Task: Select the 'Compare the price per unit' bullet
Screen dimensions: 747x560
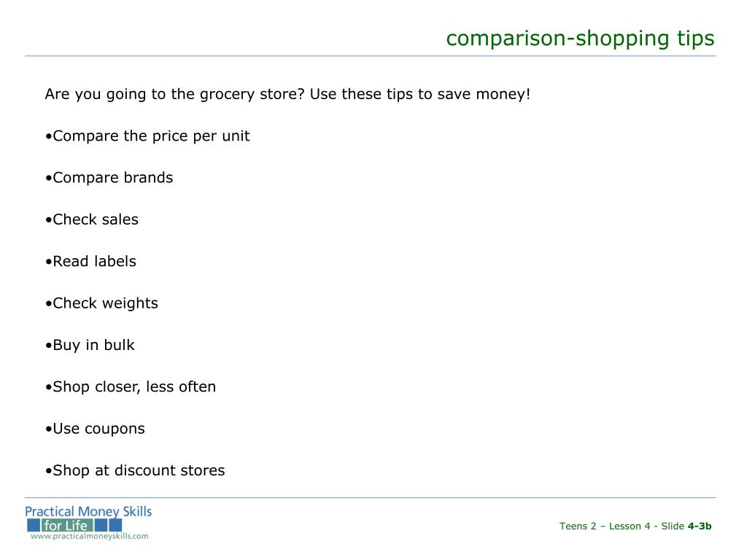Action: coord(147,136)
